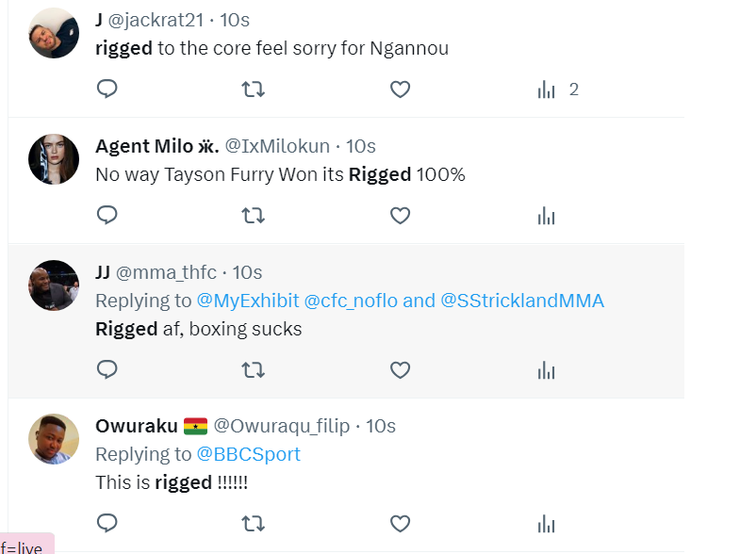Reply to Agent Milo's tweet

click(x=107, y=216)
